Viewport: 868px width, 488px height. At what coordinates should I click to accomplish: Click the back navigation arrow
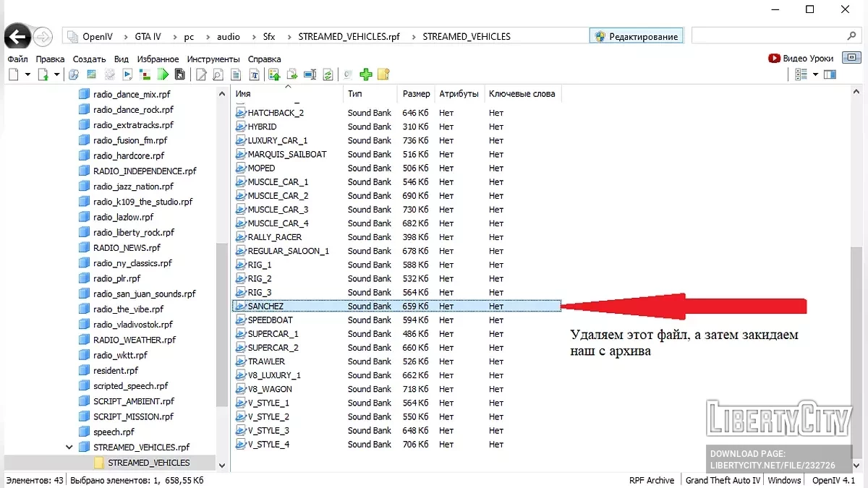pyautogui.click(x=17, y=36)
